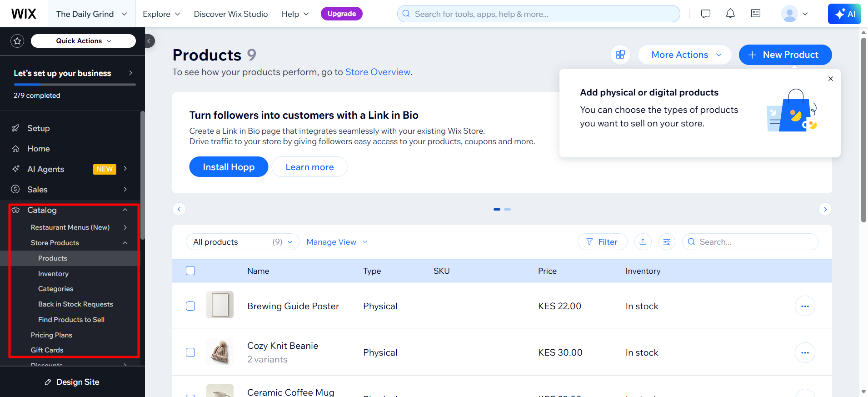The width and height of the screenshot is (868, 397).
Task: Click the setup progress bar
Action: (75, 85)
